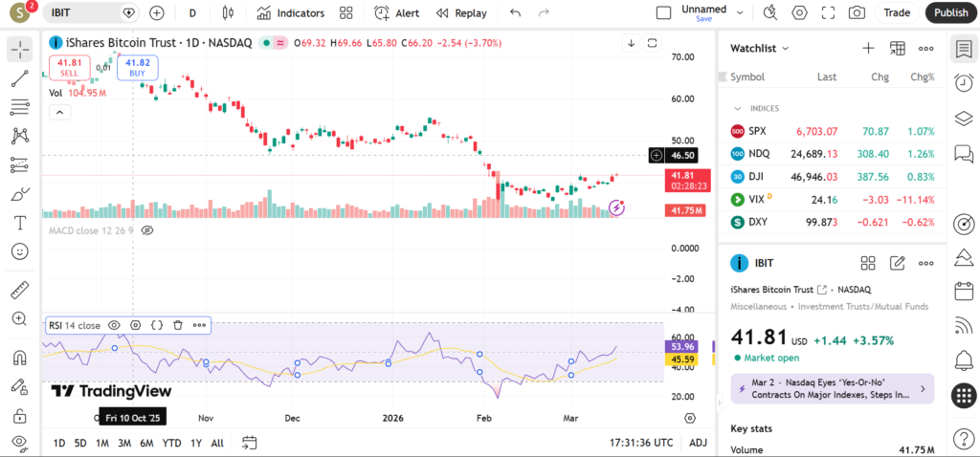Toggle MACD indicator visibility eye

point(147,230)
